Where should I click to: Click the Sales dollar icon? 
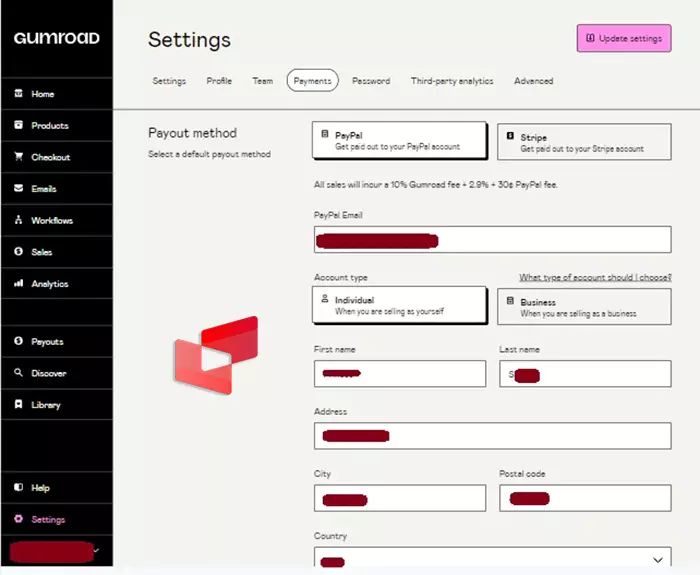(18, 251)
